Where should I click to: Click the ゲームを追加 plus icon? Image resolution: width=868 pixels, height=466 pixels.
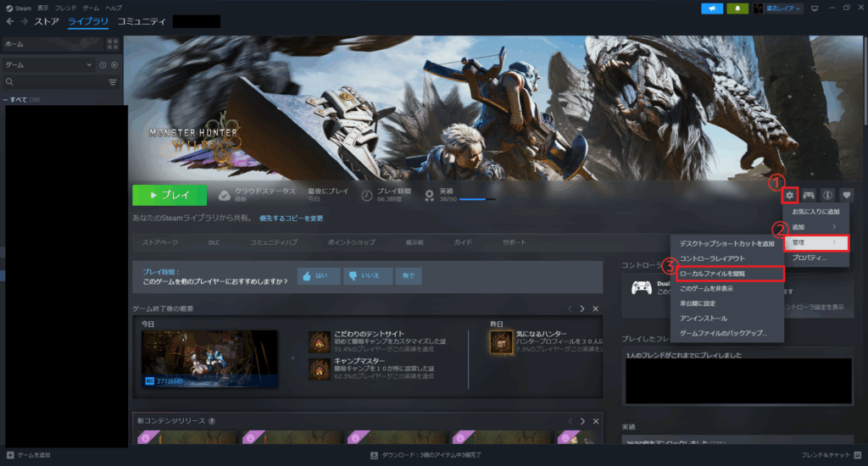point(10,455)
